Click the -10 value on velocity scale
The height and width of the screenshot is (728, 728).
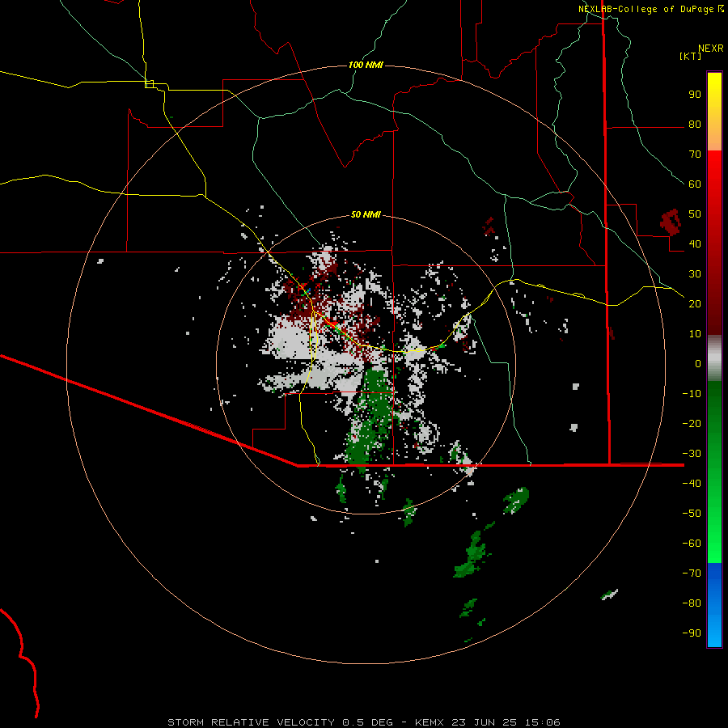[692, 394]
